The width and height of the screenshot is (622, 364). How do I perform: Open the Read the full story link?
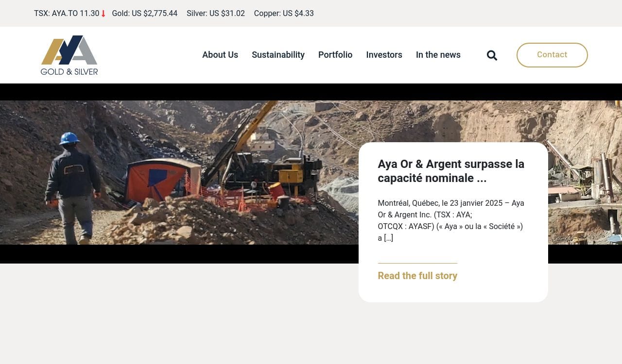[417, 276]
